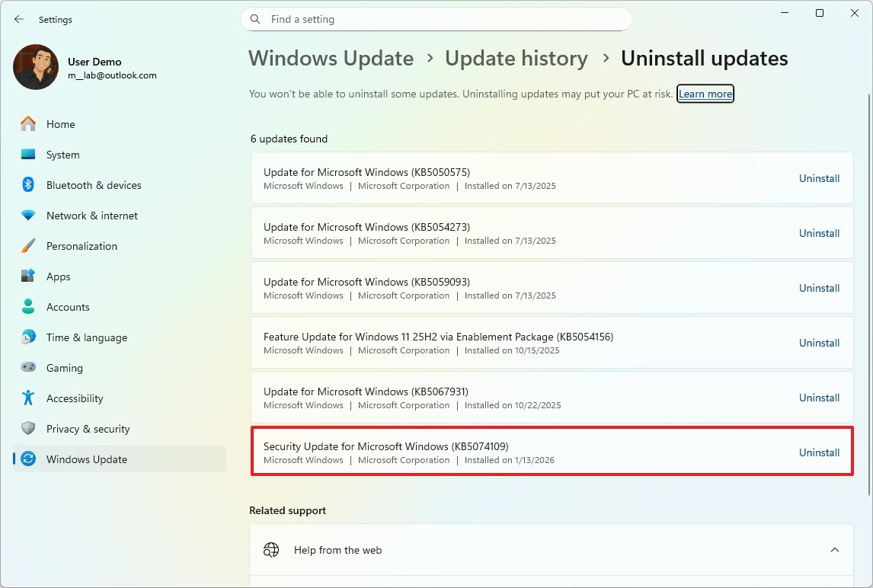This screenshot has height=588, width=873.
Task: Open the Windows Update breadcrumb link
Action: (331, 58)
